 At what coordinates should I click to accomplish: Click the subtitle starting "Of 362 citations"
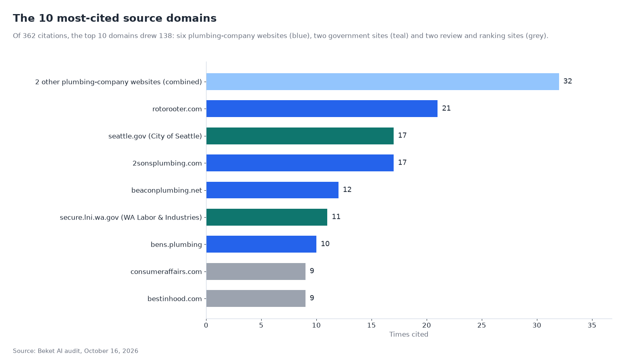(x=281, y=36)
